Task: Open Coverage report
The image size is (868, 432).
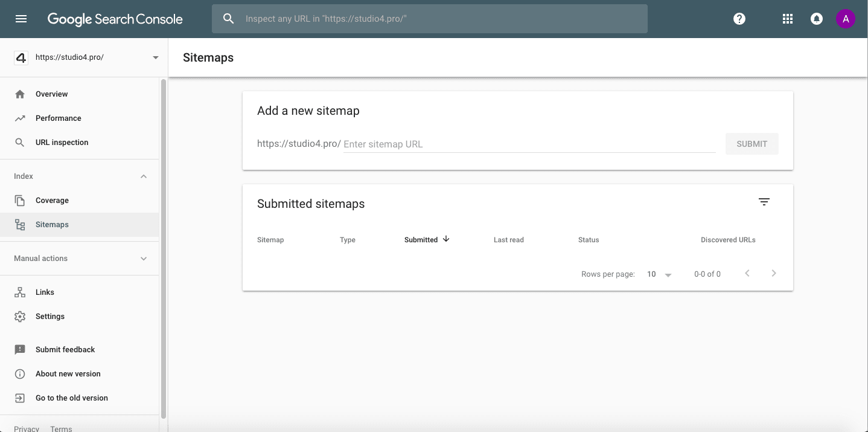Action: click(x=79, y=201)
